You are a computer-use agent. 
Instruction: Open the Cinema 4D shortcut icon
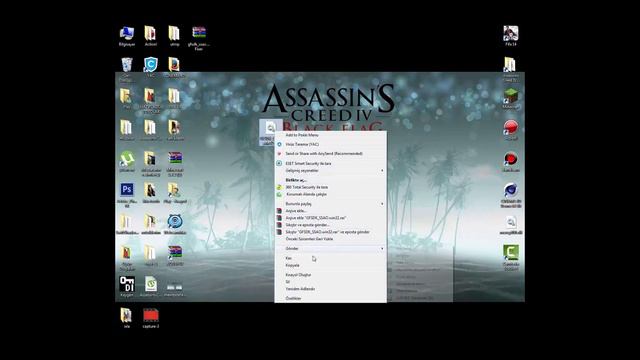511,195
